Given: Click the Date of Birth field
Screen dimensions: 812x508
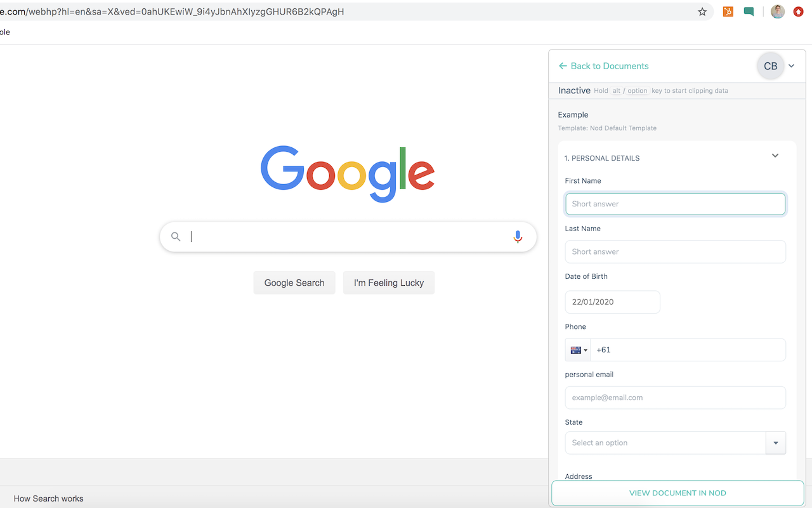Looking at the screenshot, I should (613, 302).
